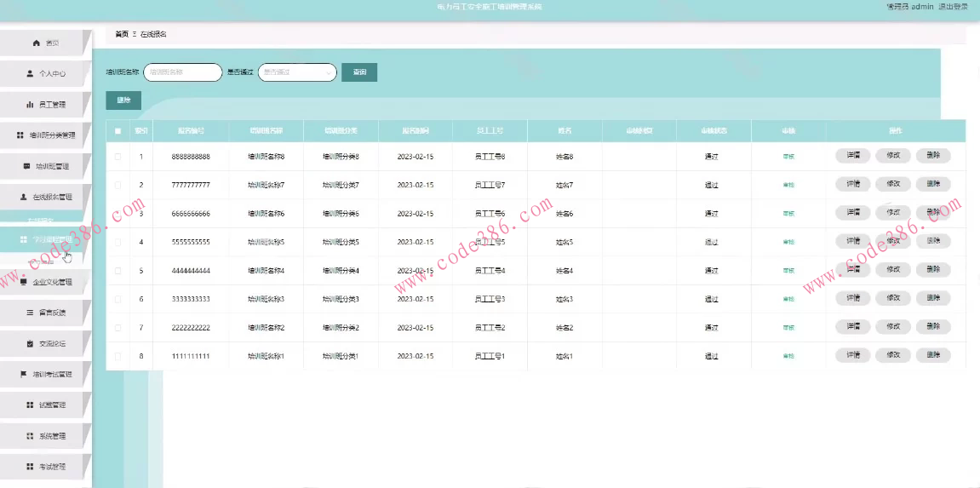Viewport: 980px width, 488px height.
Task: Click the 查询 search button
Action: tap(359, 72)
